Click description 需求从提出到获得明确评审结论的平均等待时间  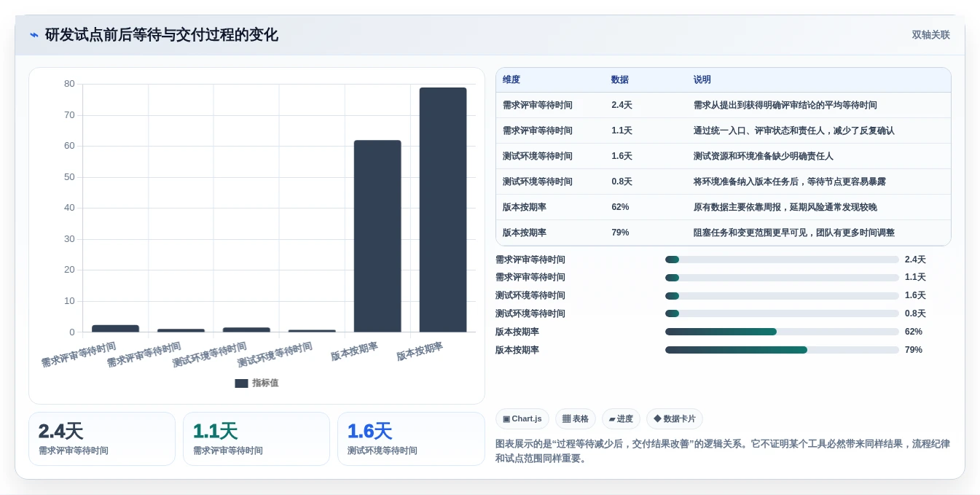785,105
